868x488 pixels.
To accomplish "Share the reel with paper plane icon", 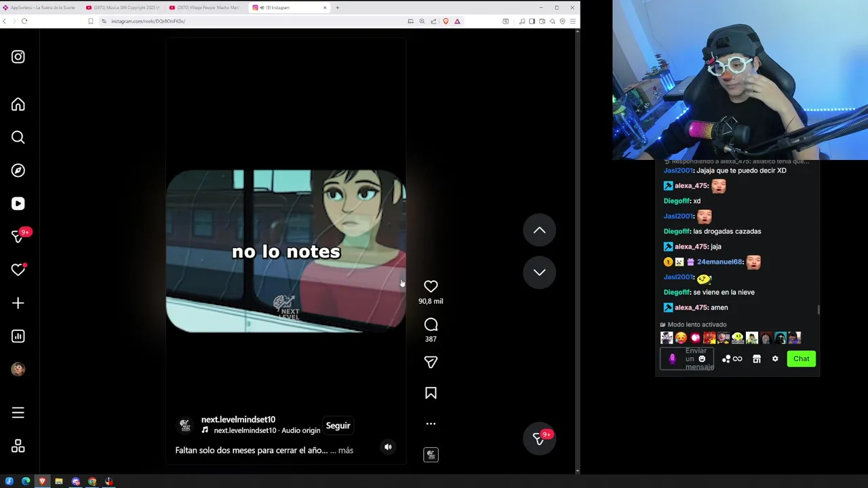I will tap(431, 362).
